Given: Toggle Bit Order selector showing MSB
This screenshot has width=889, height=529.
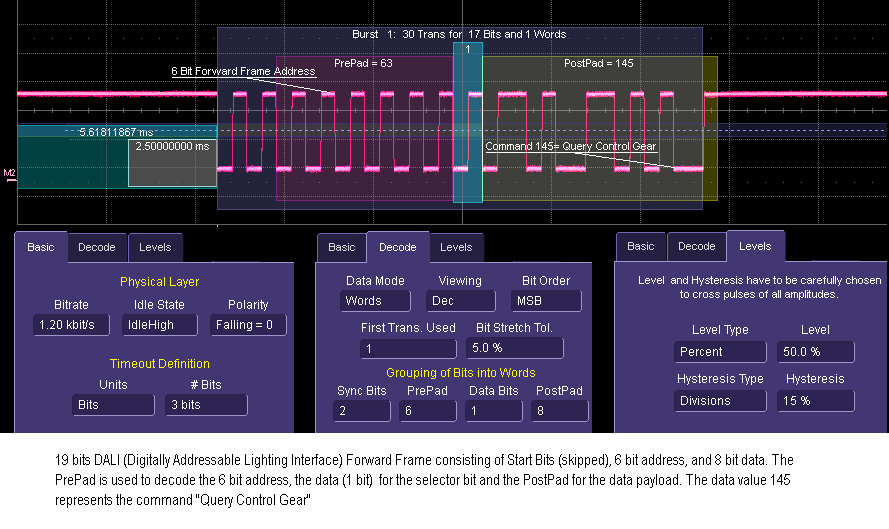Looking at the screenshot, I should click(545, 301).
